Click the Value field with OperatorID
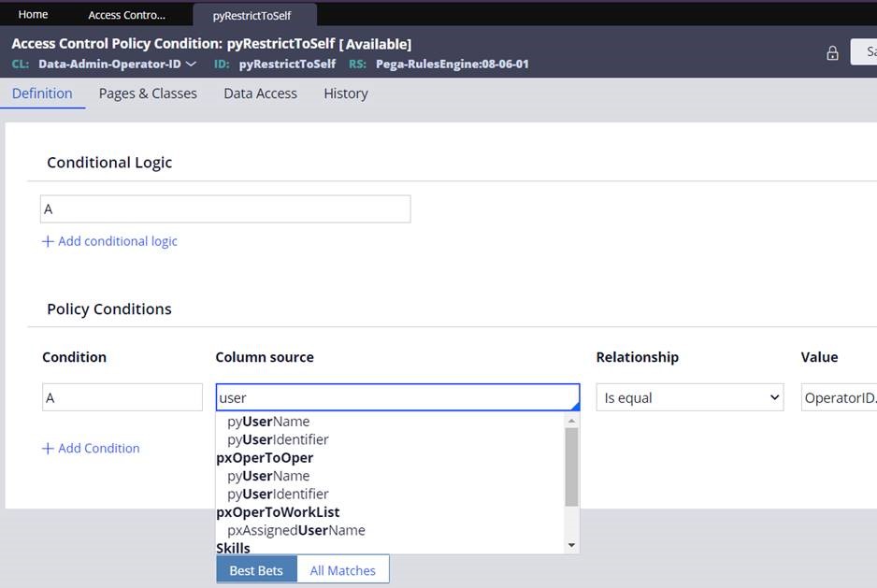This screenshot has width=877, height=588. pyautogui.click(x=839, y=397)
